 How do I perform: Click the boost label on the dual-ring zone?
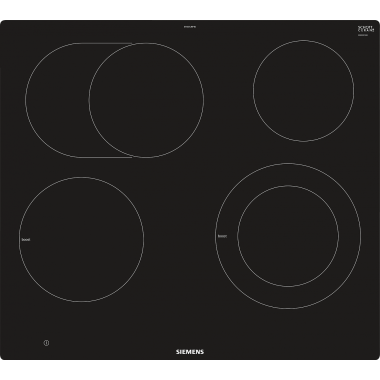point(222,236)
